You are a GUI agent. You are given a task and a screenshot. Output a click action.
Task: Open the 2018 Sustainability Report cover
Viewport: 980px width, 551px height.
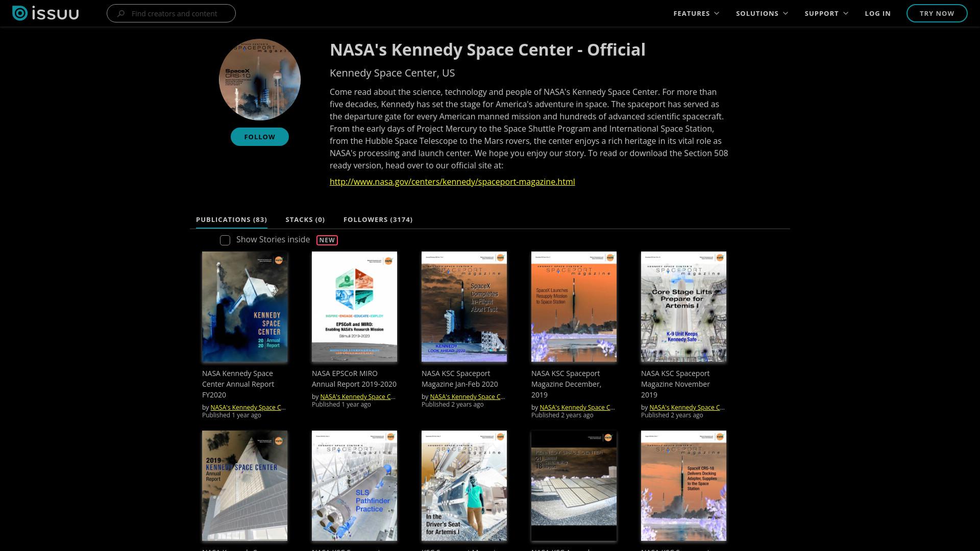[x=574, y=486]
